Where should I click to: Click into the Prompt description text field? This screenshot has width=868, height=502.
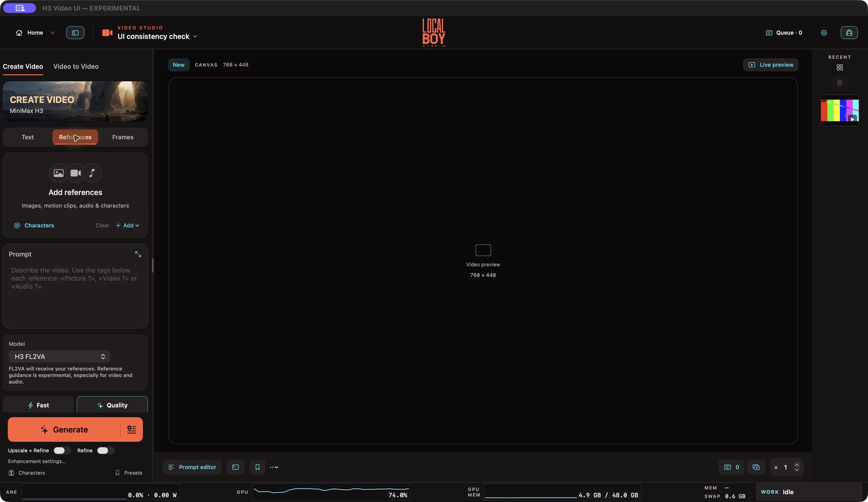[75, 294]
